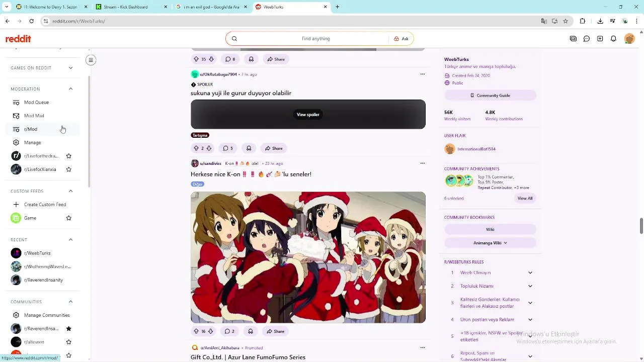This screenshot has width=644, height=362.
Task: Open the notifications bell
Action: pos(613,39)
